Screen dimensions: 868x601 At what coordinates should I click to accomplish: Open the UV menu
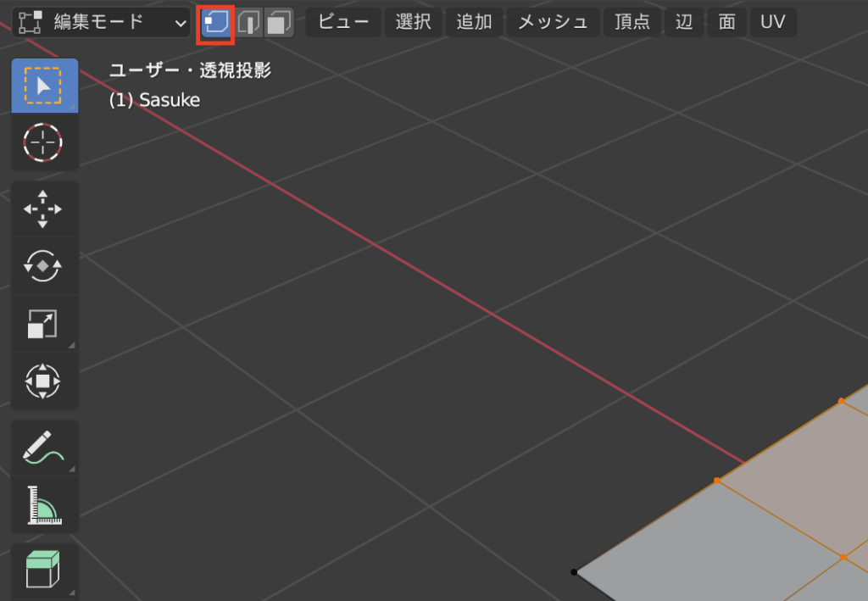[x=773, y=22]
